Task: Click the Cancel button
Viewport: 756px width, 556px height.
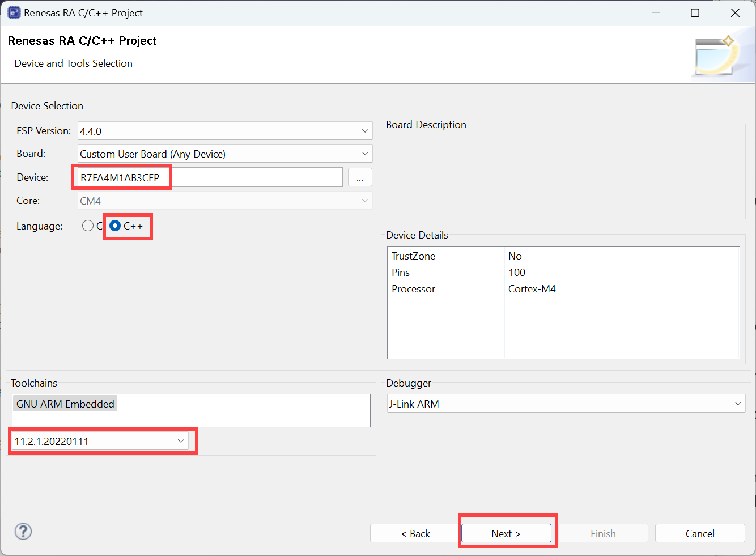Action: (700, 533)
